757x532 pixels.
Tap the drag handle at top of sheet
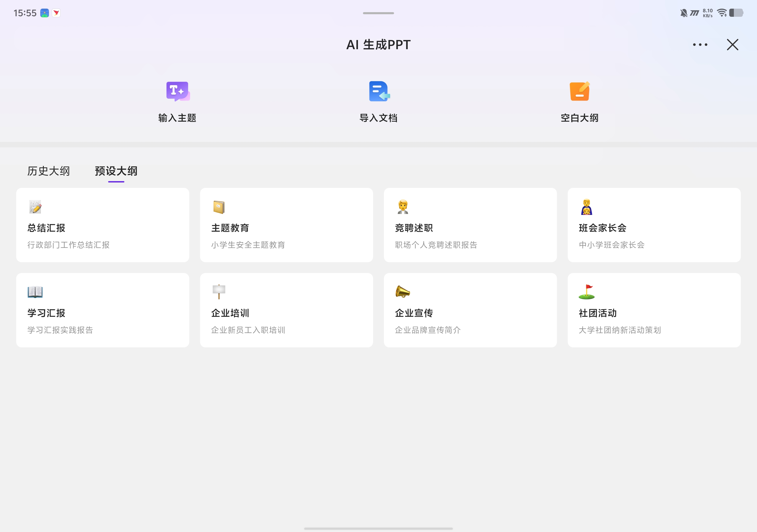pyautogui.click(x=378, y=13)
